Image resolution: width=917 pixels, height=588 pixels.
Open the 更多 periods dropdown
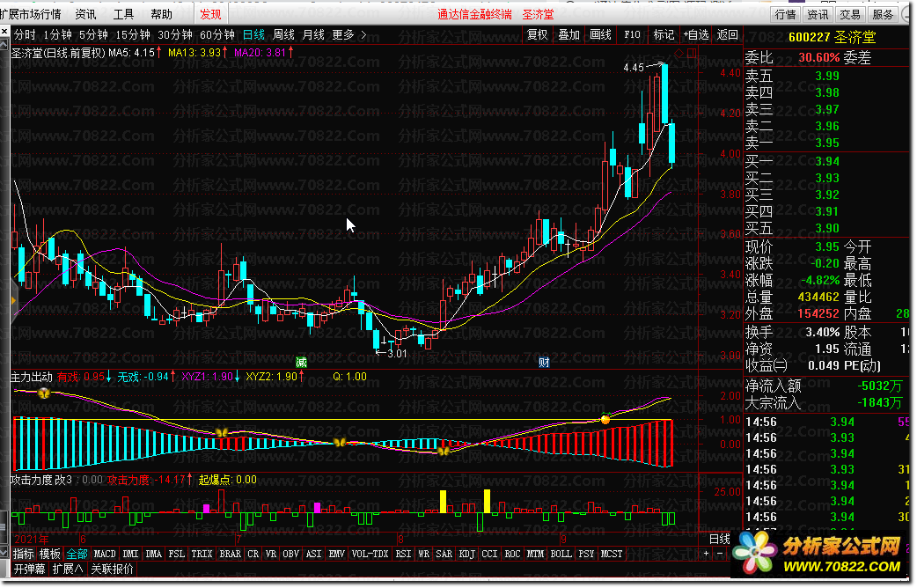tap(349, 35)
